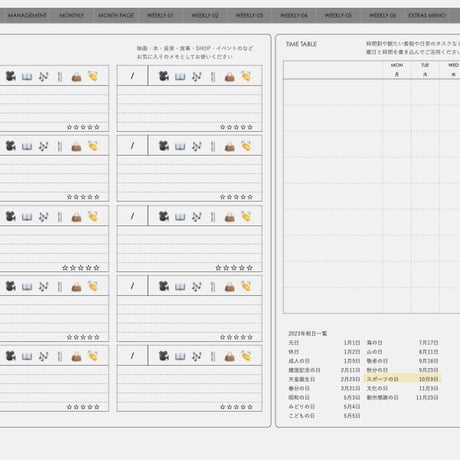The height and width of the screenshot is (460, 460).
Task: Select handbag icon in top left-column card
Action: (76, 77)
